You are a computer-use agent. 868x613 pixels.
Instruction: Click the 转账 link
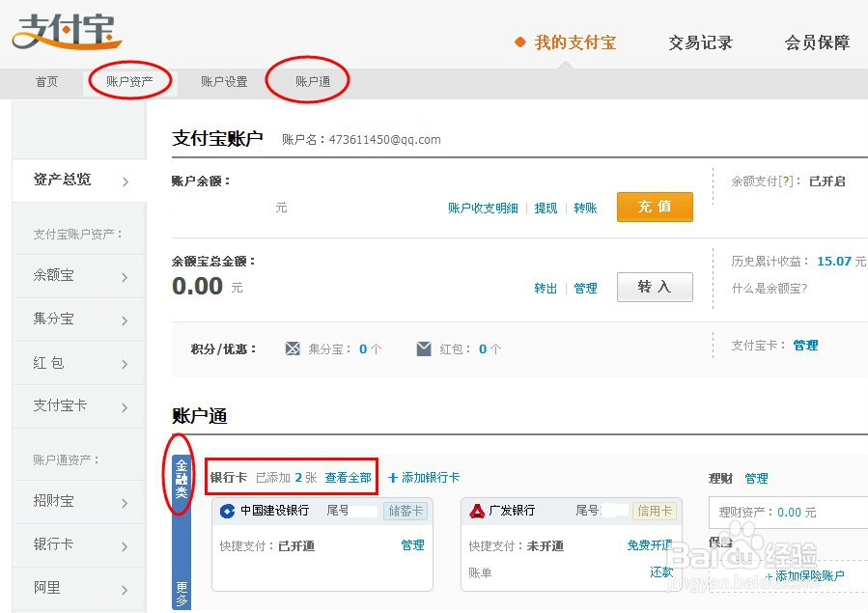(585, 208)
